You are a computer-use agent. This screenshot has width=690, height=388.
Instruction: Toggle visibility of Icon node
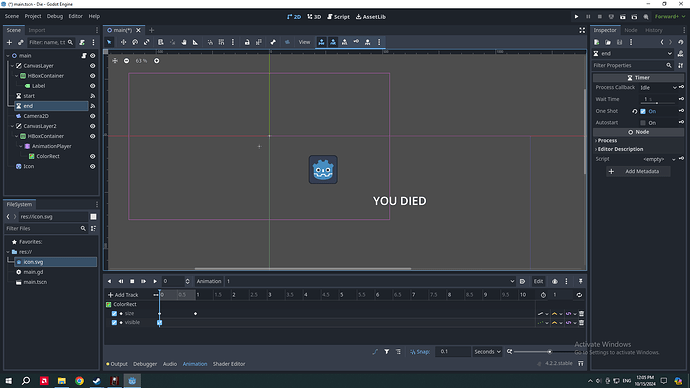pyautogui.click(x=92, y=166)
